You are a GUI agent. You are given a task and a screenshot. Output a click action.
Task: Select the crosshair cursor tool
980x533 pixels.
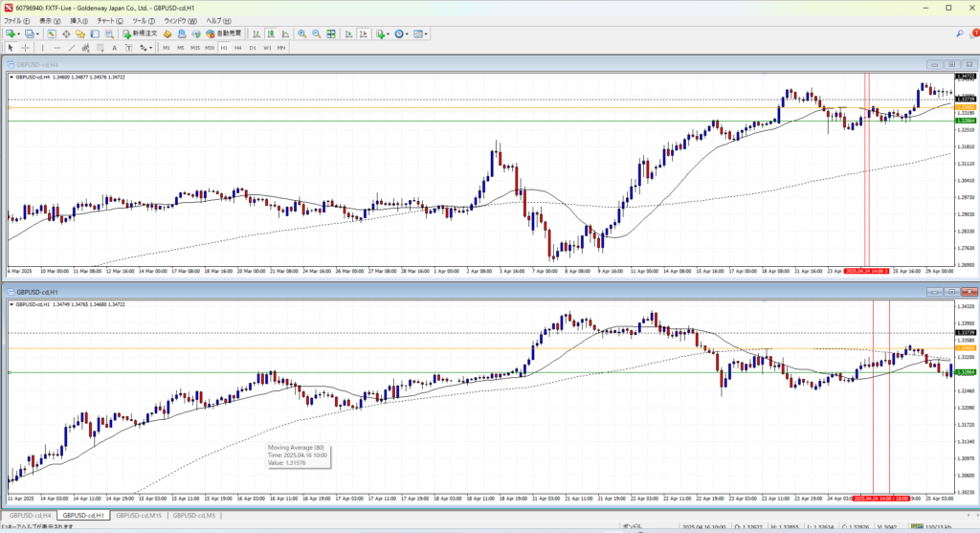pos(26,47)
